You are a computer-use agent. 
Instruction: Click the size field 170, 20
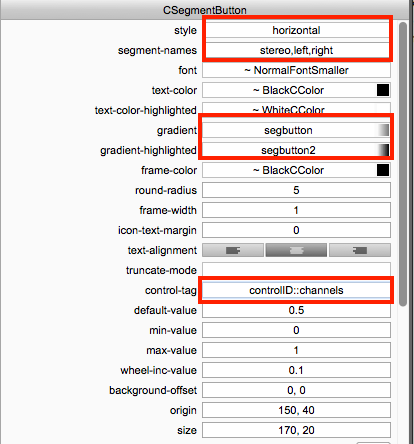pos(296,430)
